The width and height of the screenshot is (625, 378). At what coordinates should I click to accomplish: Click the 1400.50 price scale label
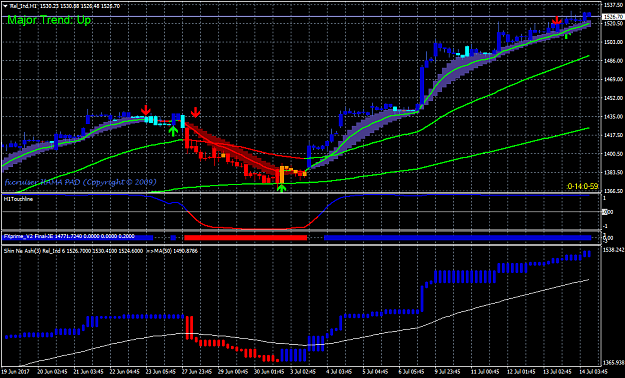click(x=613, y=154)
